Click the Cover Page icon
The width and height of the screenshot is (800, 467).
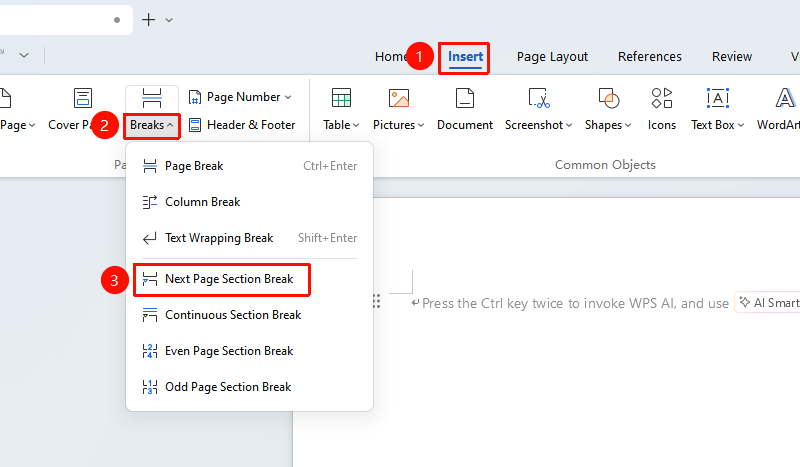[83, 97]
